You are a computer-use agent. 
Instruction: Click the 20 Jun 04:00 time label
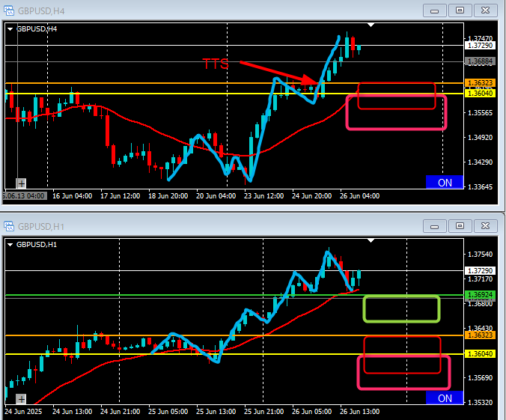click(216, 196)
